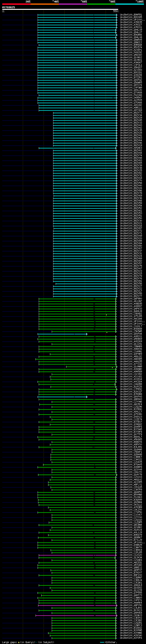Click the cyan ~100% legend color segment

tap(130, 4)
